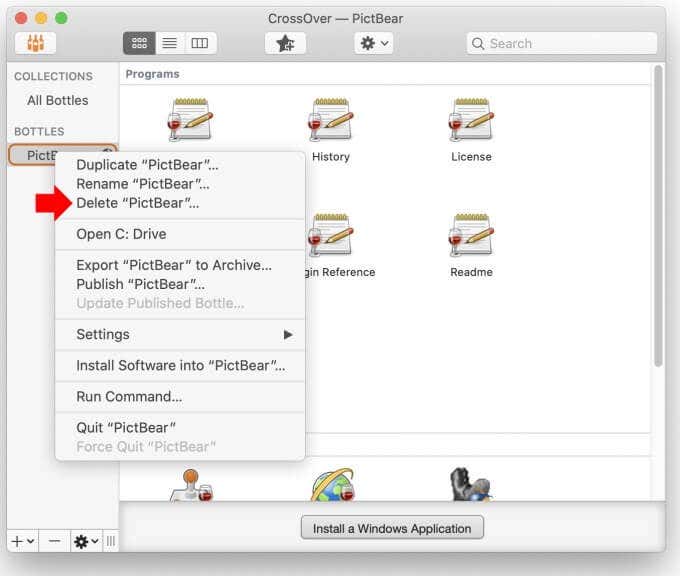Switch to column view
680x576 pixels.
pos(200,43)
